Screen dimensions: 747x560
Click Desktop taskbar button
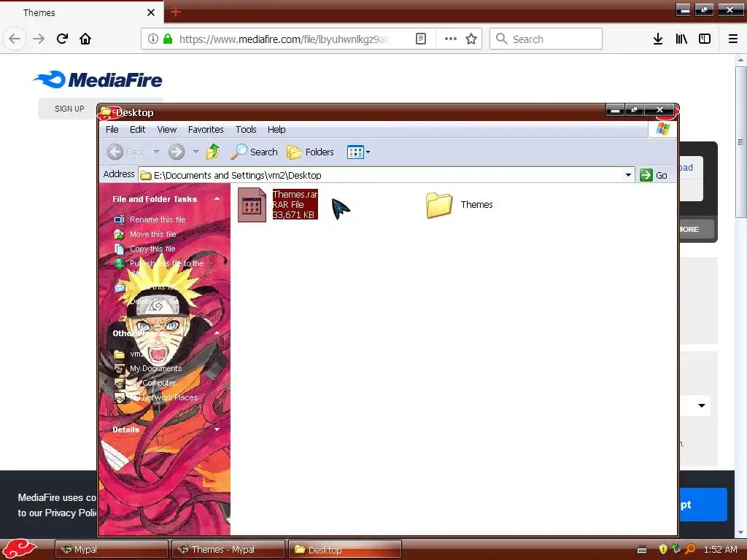[x=345, y=549]
